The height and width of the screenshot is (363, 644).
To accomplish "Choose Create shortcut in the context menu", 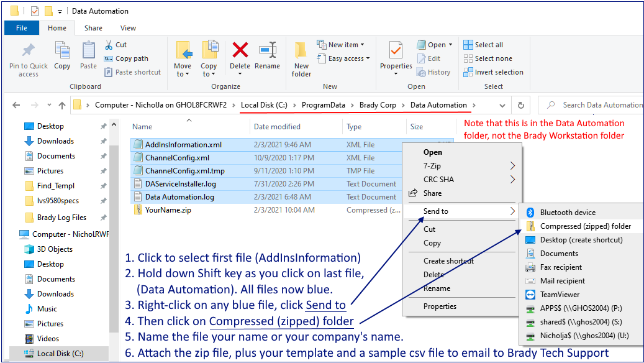I will click(448, 260).
